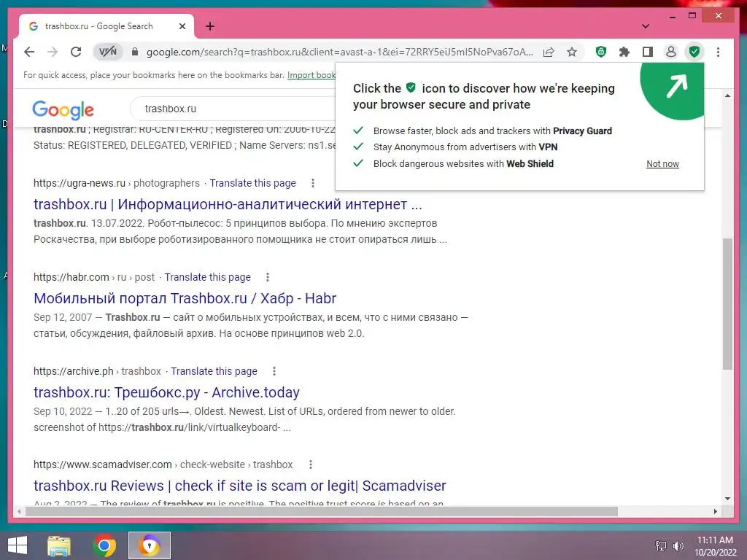Translate the archive.ph result page
The image size is (747, 560).
[214, 371]
